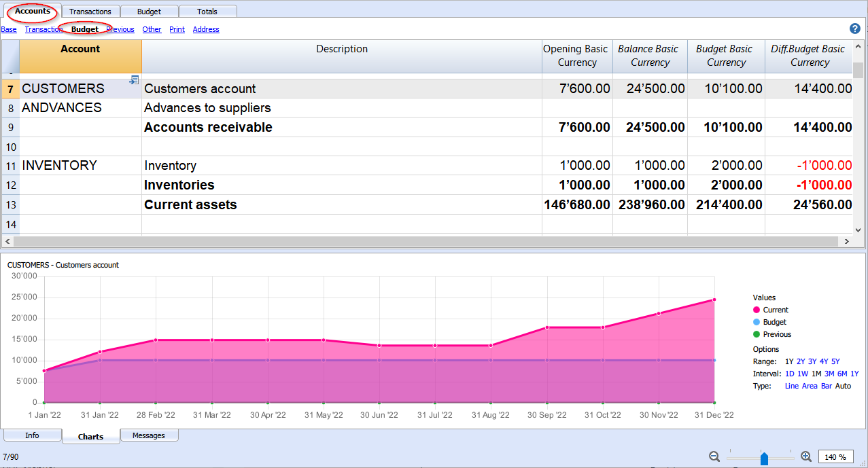Toggle Current series legend dot
The width and height of the screenshot is (868, 468).
pyautogui.click(x=757, y=310)
